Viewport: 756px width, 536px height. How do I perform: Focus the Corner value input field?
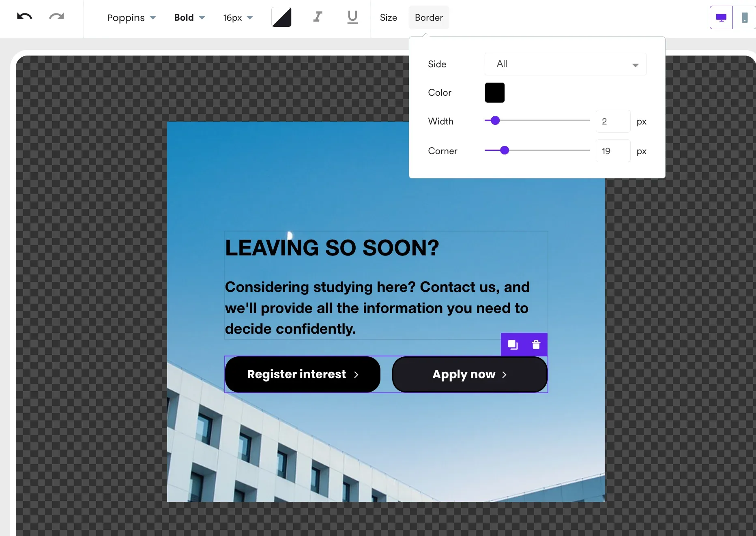coord(613,151)
